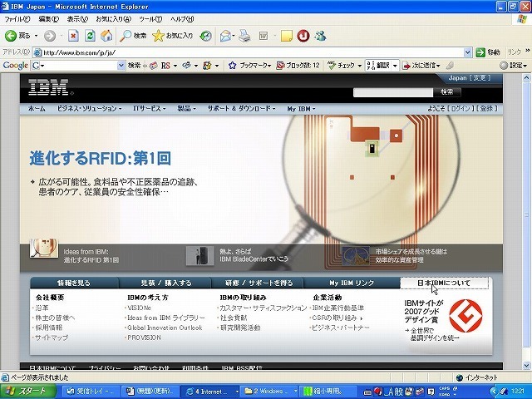Viewport: 532px width, 399px height.
Task: Open the ツール(T) menu
Action: tap(150, 19)
